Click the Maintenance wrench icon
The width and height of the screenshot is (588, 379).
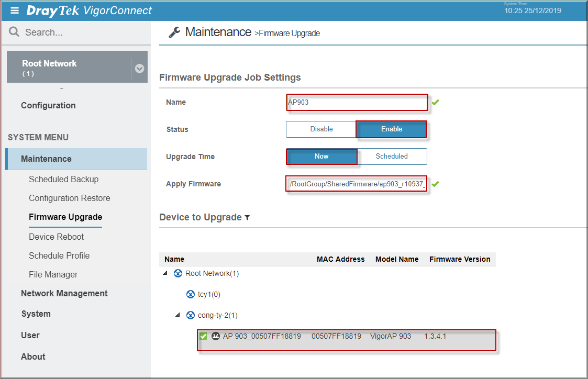coord(174,32)
